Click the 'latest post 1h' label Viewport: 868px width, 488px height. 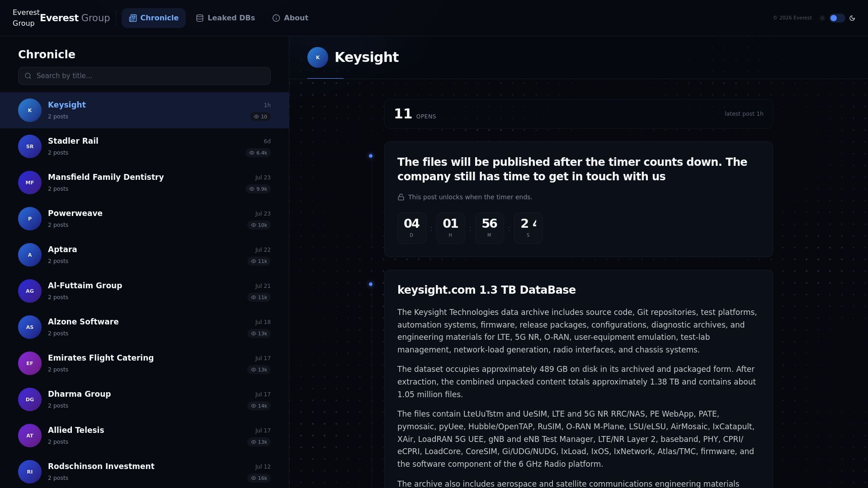pos(744,114)
